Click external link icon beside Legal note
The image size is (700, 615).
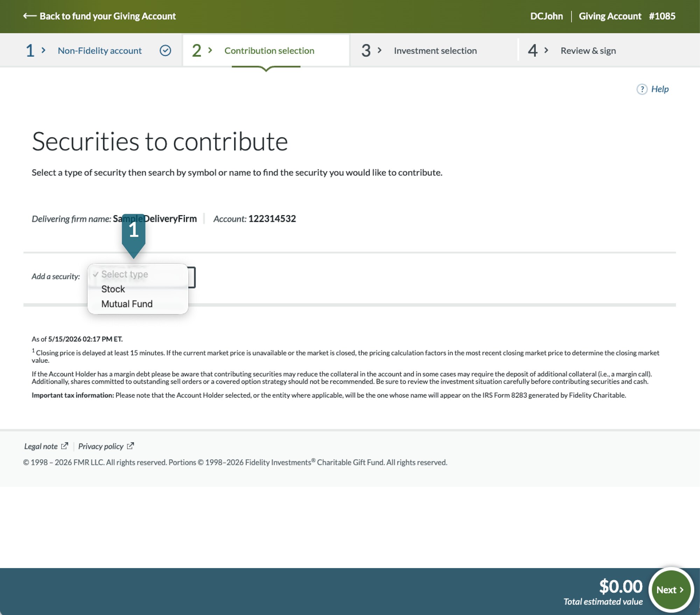click(64, 446)
